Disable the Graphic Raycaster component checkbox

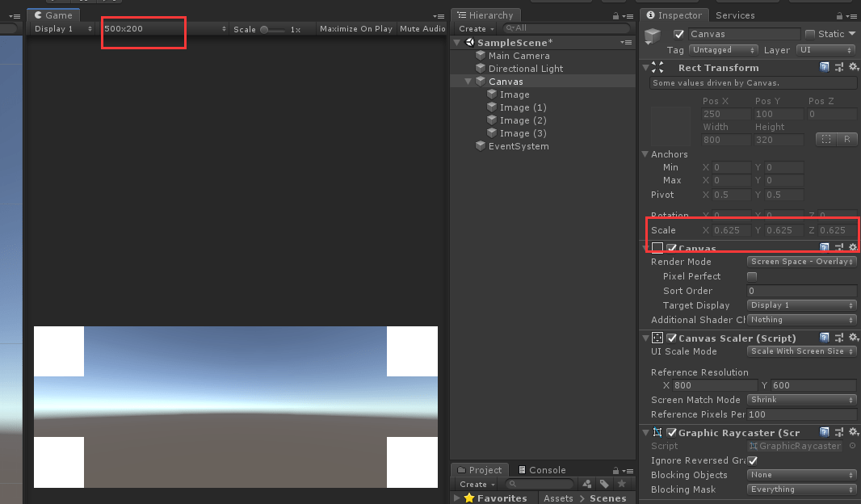coord(671,432)
